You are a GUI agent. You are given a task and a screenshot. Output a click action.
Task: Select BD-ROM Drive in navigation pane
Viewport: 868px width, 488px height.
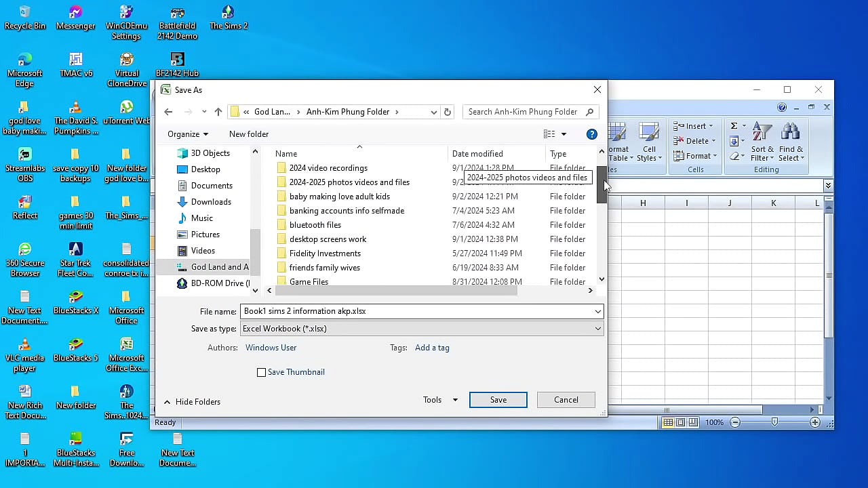213,283
